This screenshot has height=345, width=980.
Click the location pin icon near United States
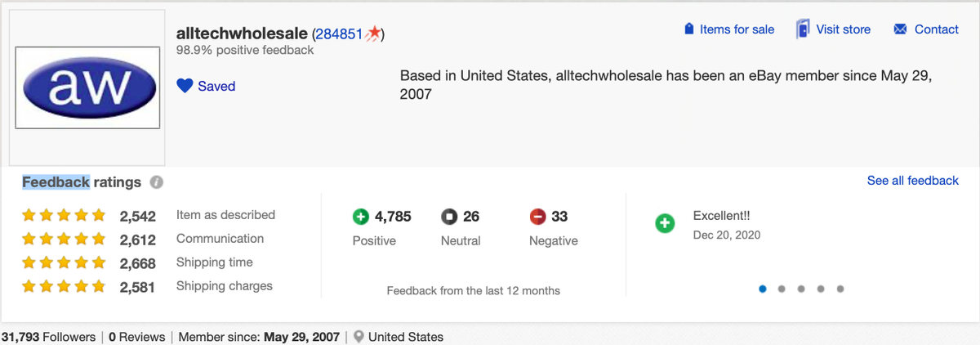359,337
